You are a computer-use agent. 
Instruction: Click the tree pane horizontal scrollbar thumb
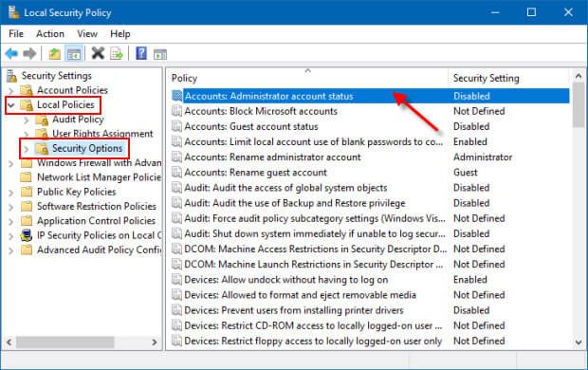[64, 342]
